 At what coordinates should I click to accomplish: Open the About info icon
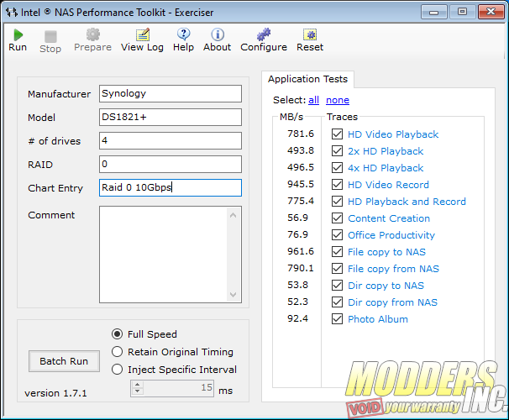[218, 34]
